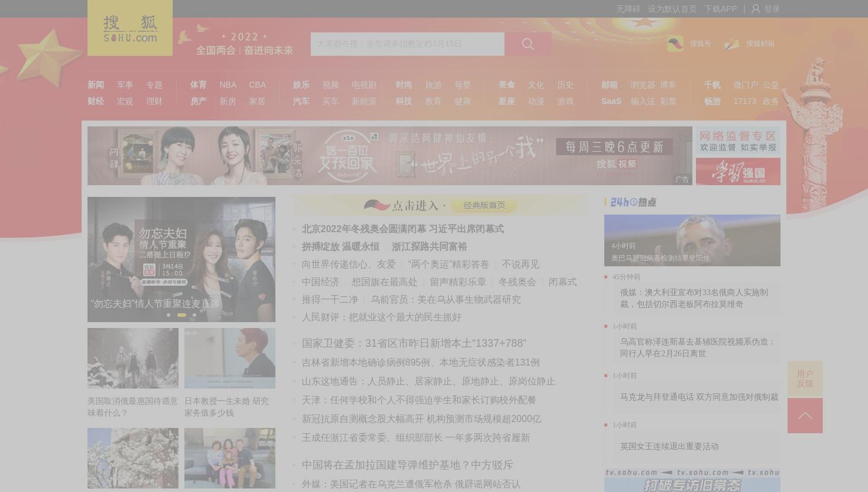
Task: Open the 体育 navigation item
Action: (x=199, y=85)
